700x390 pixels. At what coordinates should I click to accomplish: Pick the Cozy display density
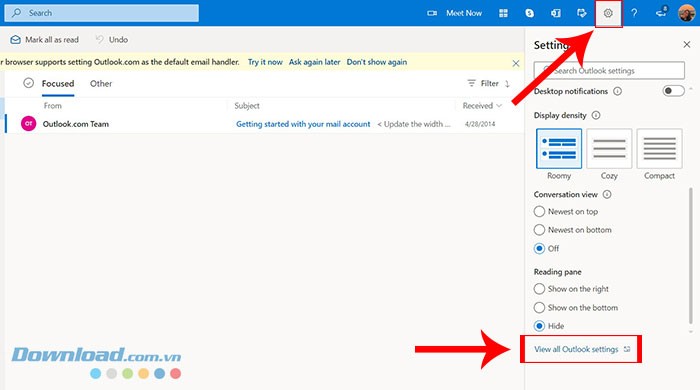pos(609,149)
